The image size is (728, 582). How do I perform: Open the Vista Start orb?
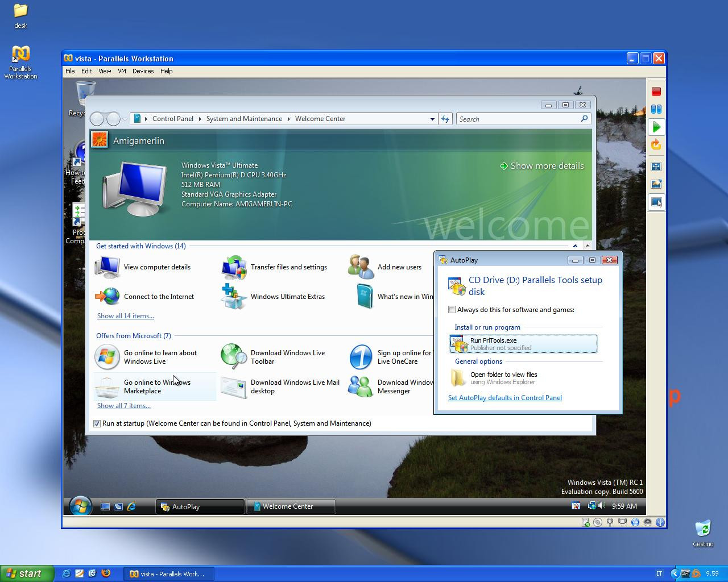(80, 506)
